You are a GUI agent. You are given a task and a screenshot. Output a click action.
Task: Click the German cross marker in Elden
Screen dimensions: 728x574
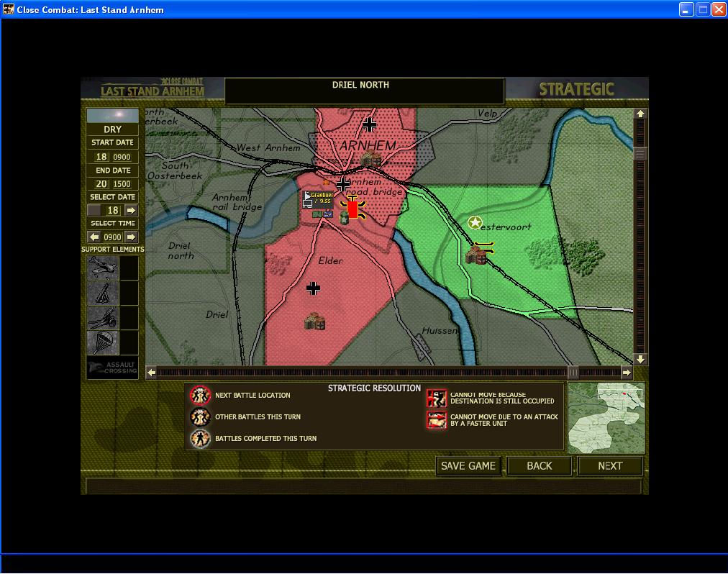[314, 288]
